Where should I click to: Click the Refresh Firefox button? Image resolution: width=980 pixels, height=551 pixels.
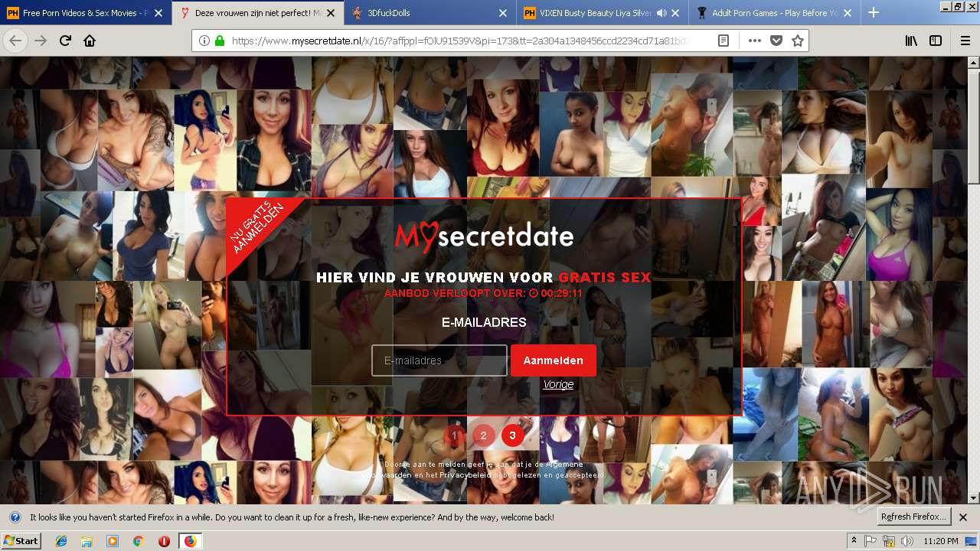(914, 517)
